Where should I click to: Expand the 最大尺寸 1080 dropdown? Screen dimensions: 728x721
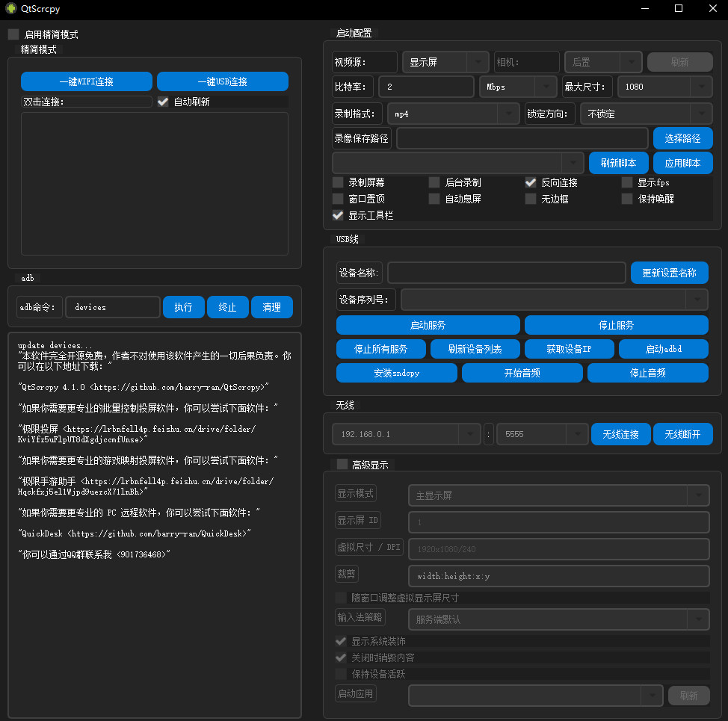click(x=665, y=87)
